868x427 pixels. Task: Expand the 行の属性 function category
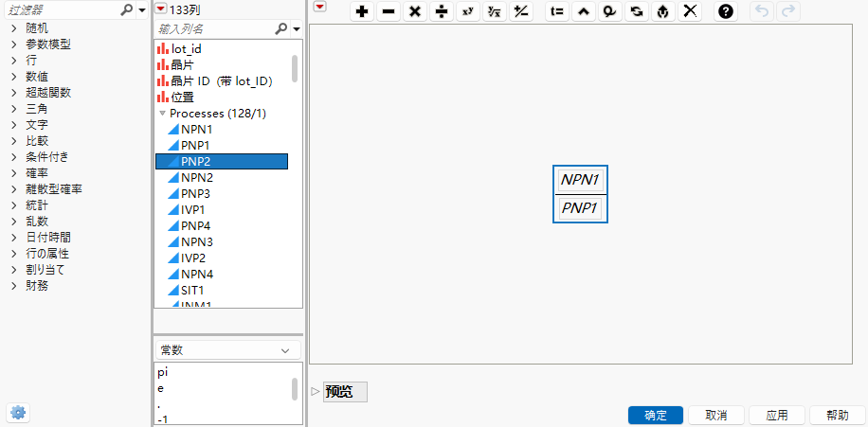pyautogui.click(x=14, y=254)
